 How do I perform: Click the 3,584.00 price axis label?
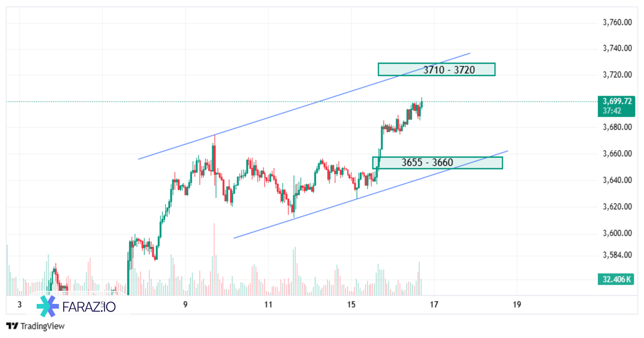pos(616,254)
